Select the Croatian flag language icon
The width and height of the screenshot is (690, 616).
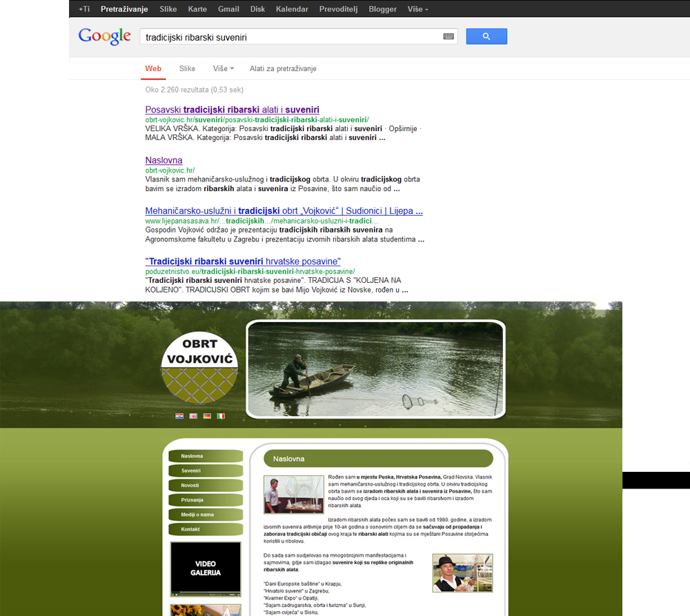pos(179,416)
